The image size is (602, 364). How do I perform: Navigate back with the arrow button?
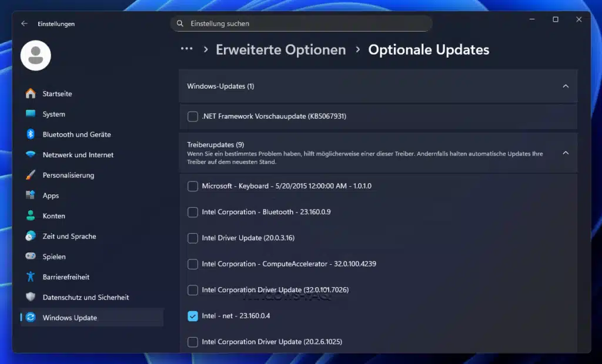24,24
